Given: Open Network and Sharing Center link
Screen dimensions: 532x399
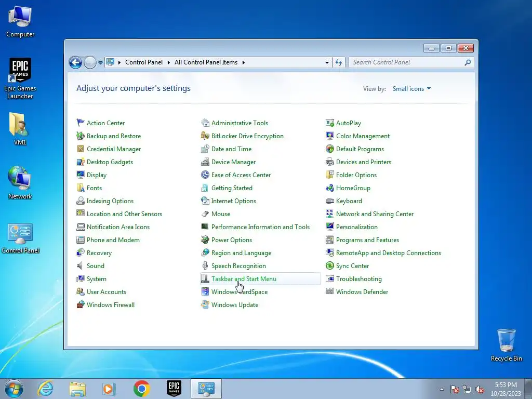Looking at the screenshot, I should pyautogui.click(x=375, y=214).
